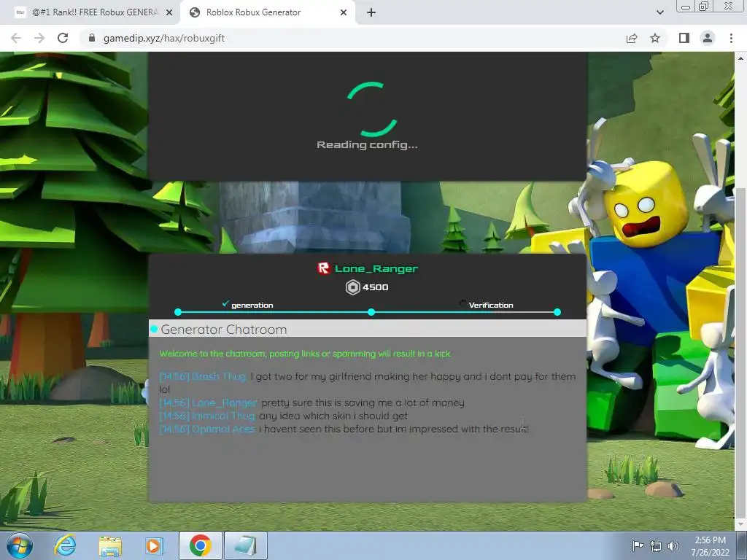
Task: Click the page scroll up arrow
Action: (741, 58)
